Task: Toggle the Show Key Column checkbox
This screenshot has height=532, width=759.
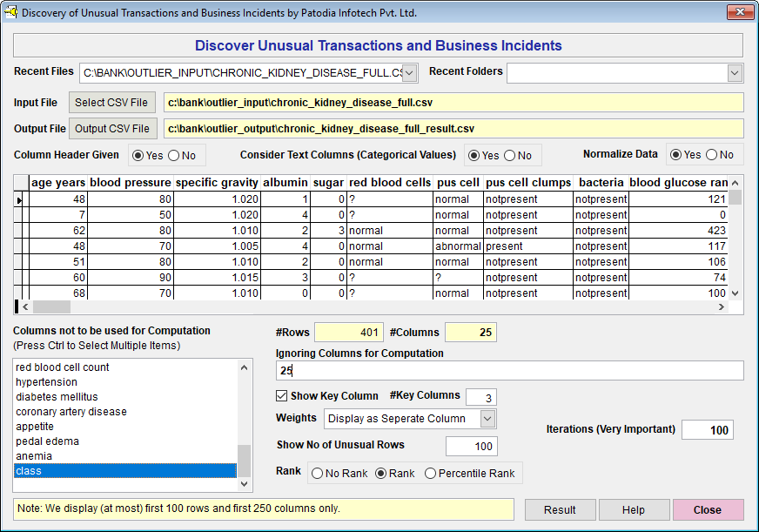Action: tap(282, 396)
